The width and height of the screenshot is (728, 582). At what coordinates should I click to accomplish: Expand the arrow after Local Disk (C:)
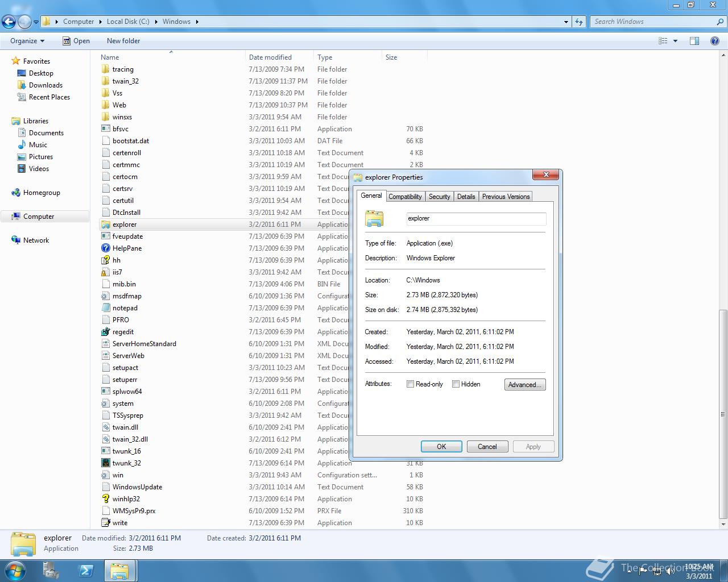click(x=156, y=22)
